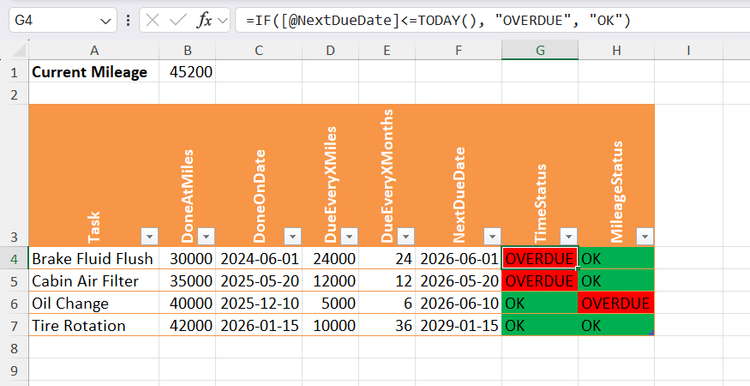Click the 2024-06-01 DoneOnDate cell
The height and width of the screenshot is (386, 750).
pyautogui.click(x=259, y=258)
